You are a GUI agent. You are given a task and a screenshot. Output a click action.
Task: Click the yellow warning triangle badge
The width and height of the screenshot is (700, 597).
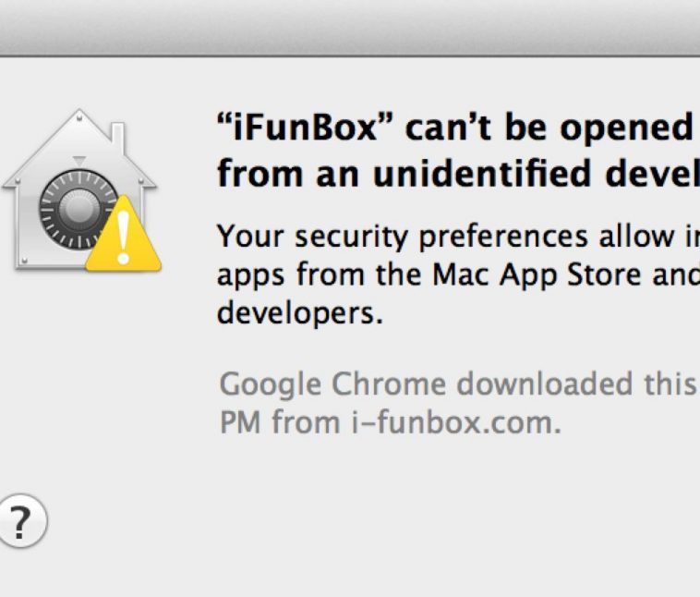pyautogui.click(x=124, y=239)
